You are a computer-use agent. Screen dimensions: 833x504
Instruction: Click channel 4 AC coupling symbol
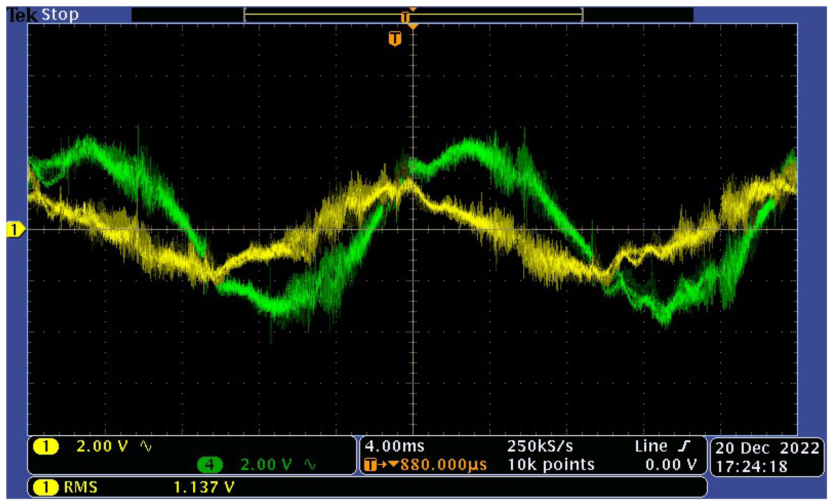(310, 465)
